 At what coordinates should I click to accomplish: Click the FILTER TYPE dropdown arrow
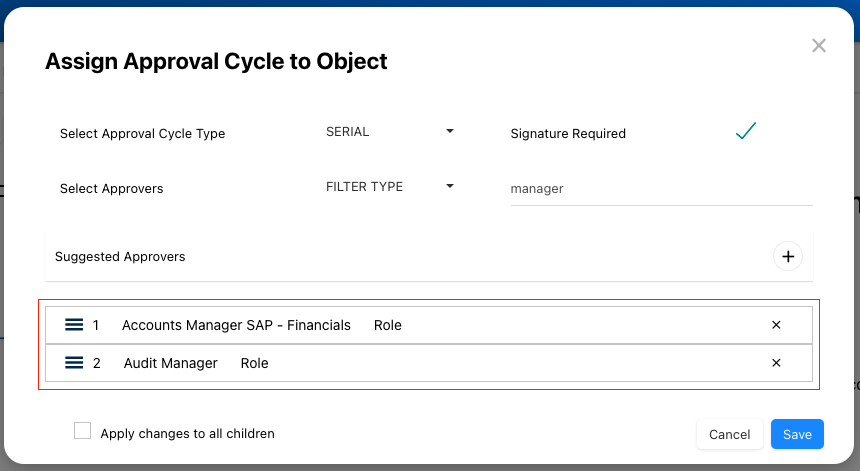(x=450, y=186)
